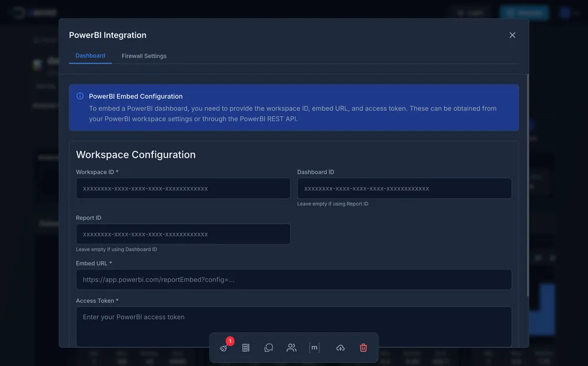Viewport: 588px width, 366px height.
Task: Click the broom icon with notification badge
Action: click(224, 348)
